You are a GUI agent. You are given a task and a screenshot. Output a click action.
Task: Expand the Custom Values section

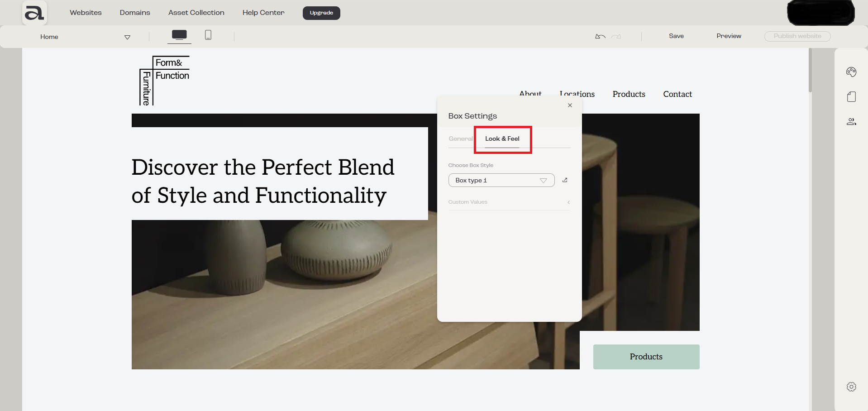pyautogui.click(x=509, y=202)
